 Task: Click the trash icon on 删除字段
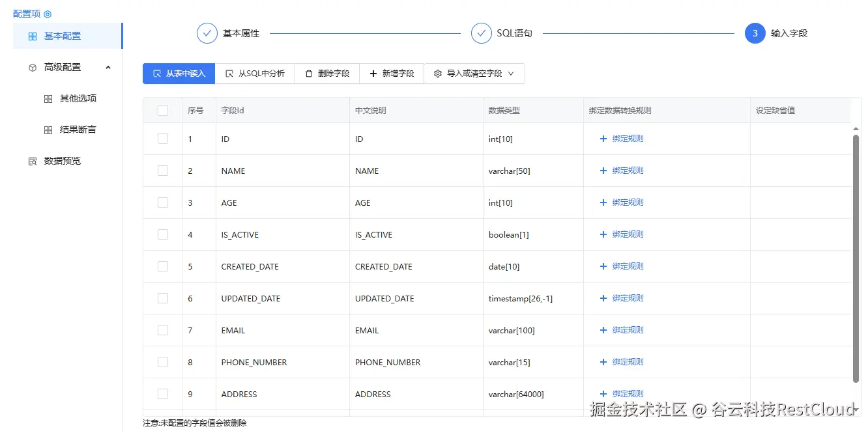(x=309, y=74)
